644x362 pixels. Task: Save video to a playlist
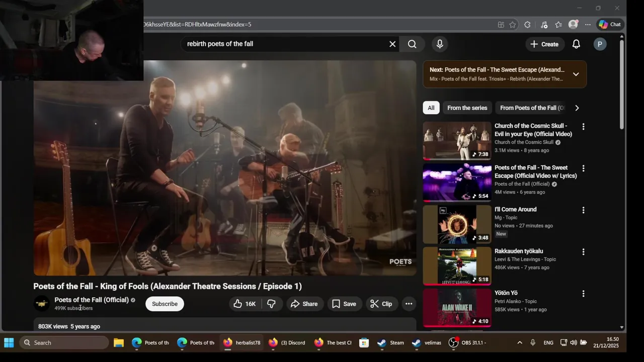click(344, 304)
